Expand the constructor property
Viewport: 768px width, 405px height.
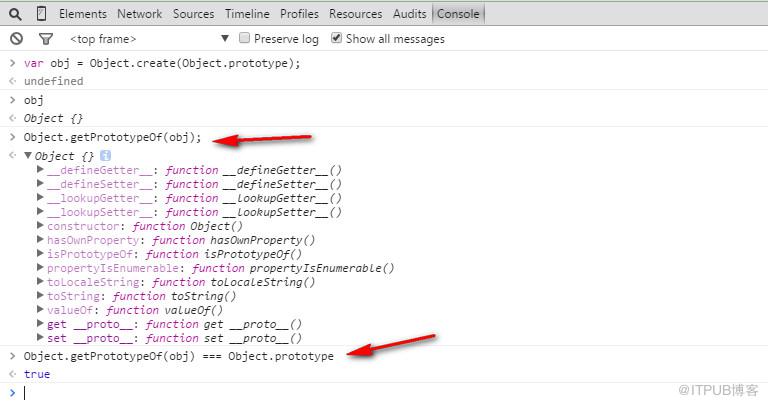point(41,226)
